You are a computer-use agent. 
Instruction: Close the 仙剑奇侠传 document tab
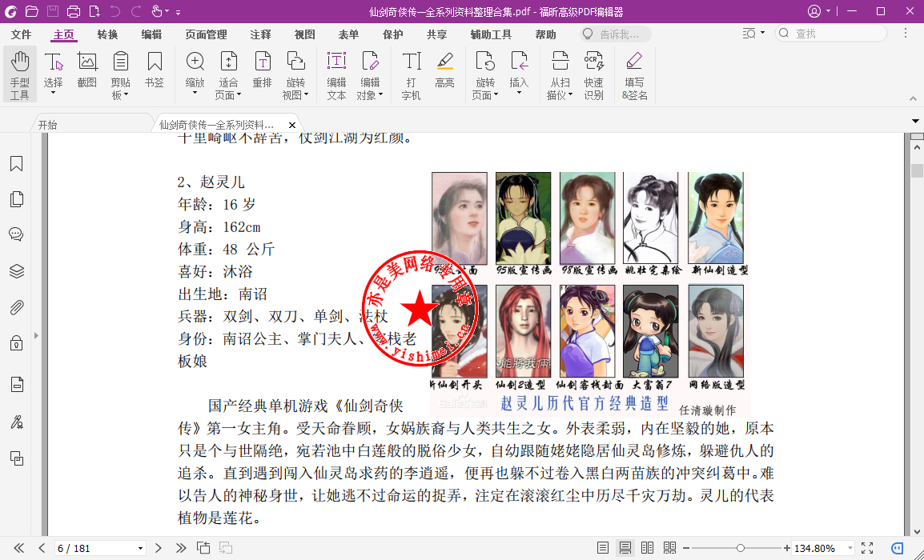[291, 125]
